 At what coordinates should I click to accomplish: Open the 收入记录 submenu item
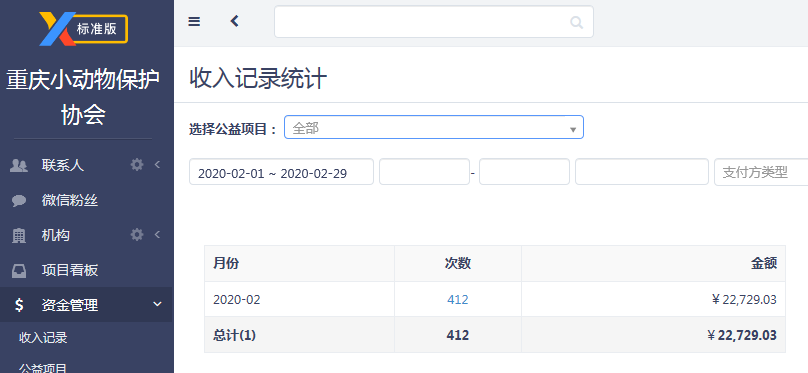(43, 338)
